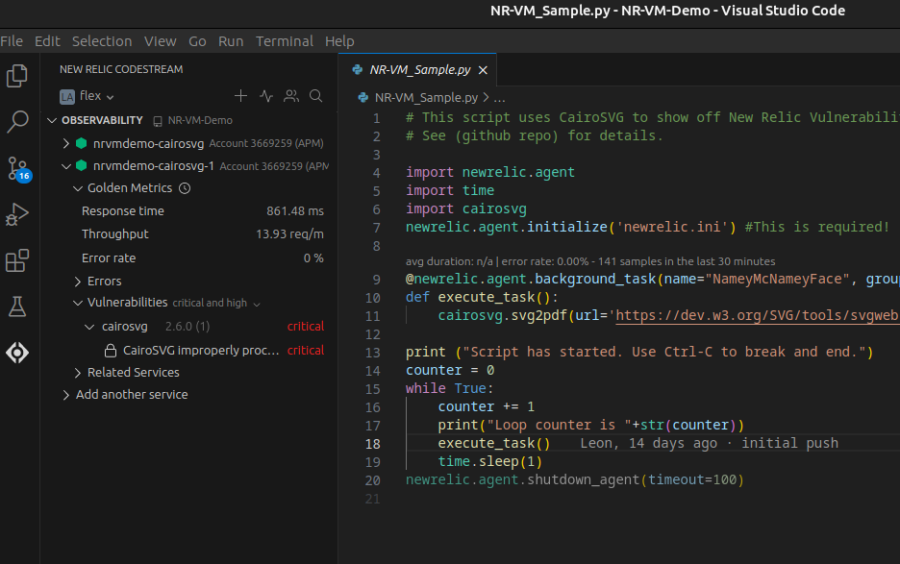
Task: Click NR-VM_Sample.py in the breadcrumb
Action: pos(426,98)
